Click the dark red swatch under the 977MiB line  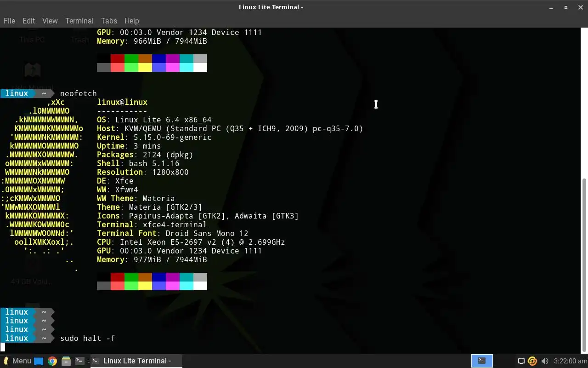[x=118, y=277]
